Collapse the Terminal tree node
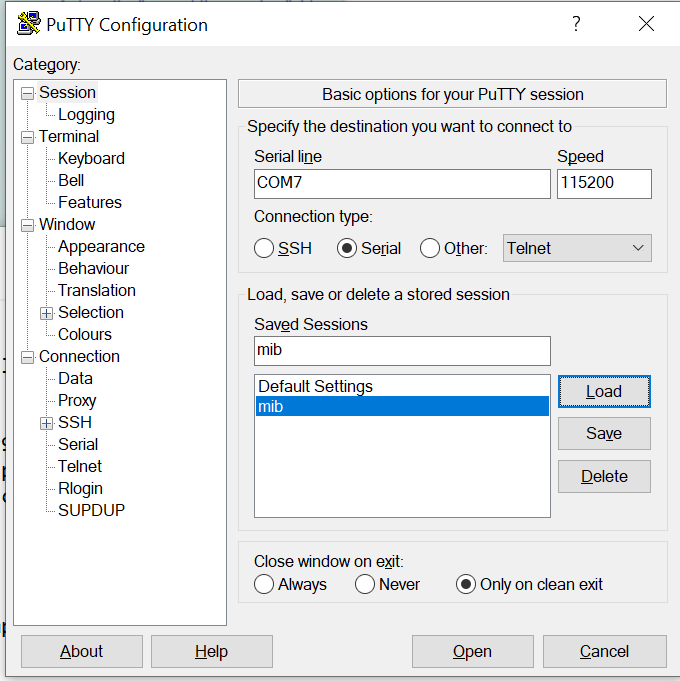 (27, 138)
